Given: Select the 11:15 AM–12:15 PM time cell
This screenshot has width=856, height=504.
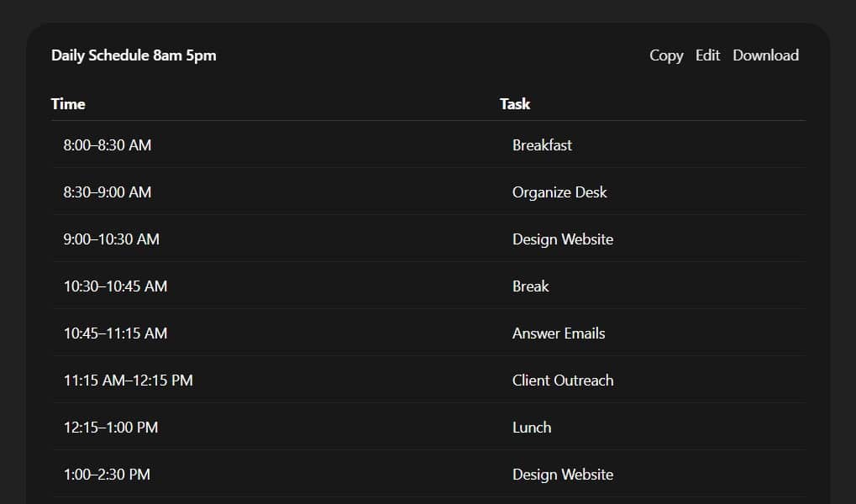Looking at the screenshot, I should tap(129, 381).
